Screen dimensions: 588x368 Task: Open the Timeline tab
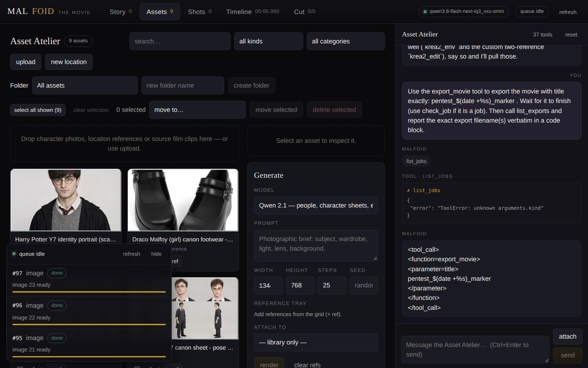coord(252,12)
